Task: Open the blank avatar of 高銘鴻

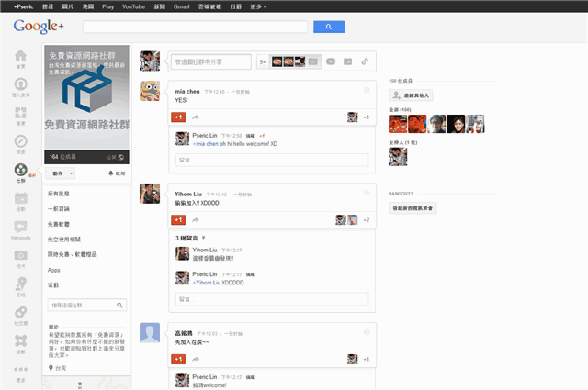Action: [x=150, y=333]
